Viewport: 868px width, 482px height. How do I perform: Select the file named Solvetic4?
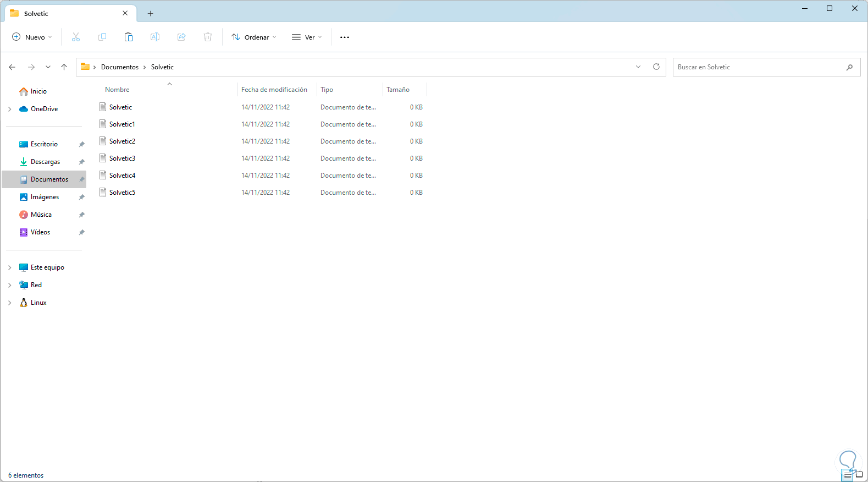pos(122,176)
